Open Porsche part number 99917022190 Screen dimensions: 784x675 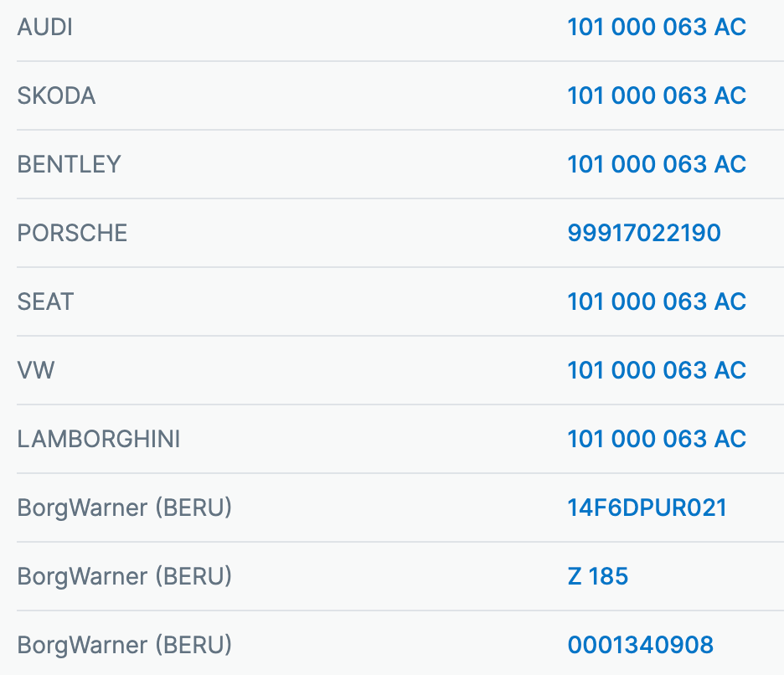click(x=643, y=234)
